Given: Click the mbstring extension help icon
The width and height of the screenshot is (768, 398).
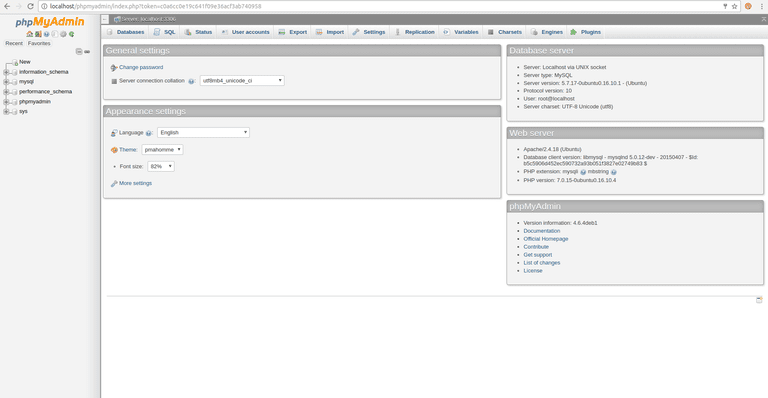Looking at the screenshot, I should coord(614,172).
